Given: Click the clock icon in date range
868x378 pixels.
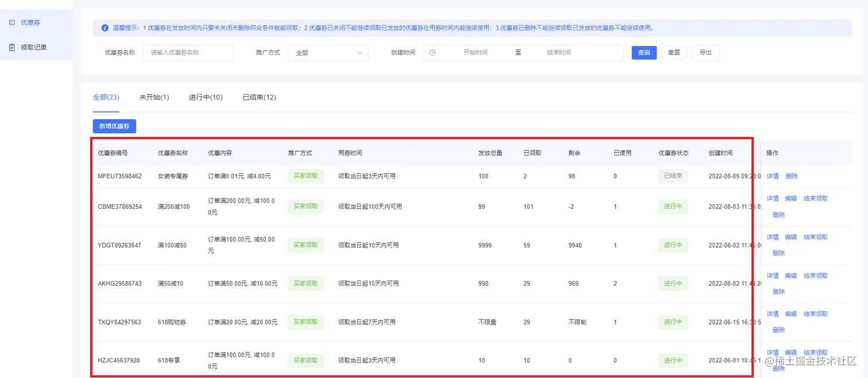Looking at the screenshot, I should tap(433, 53).
